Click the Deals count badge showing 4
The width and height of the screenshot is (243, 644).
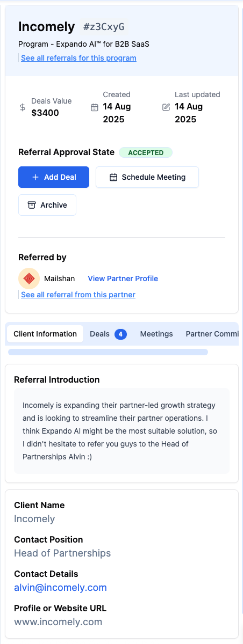coord(120,334)
